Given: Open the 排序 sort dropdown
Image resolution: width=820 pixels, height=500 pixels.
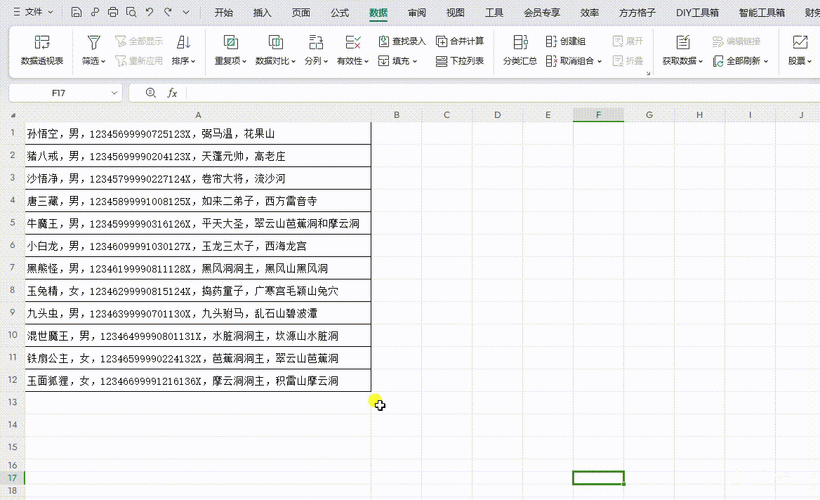Looking at the screenshot, I should point(184,50).
